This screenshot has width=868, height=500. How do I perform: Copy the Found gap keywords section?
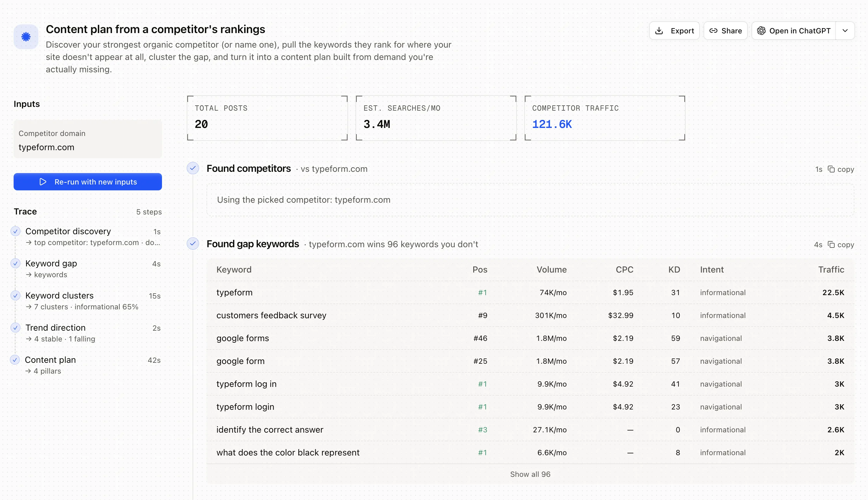pos(841,244)
